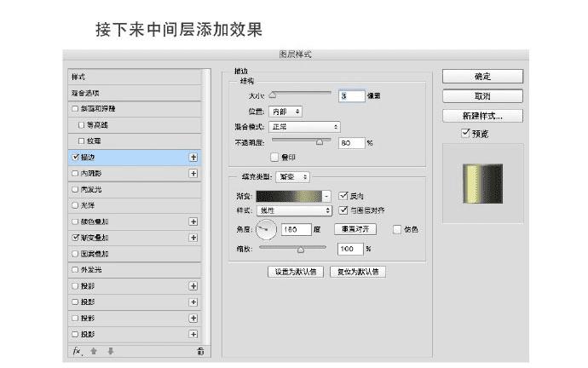Open the 位置 dropdown showing 内部

click(x=285, y=112)
